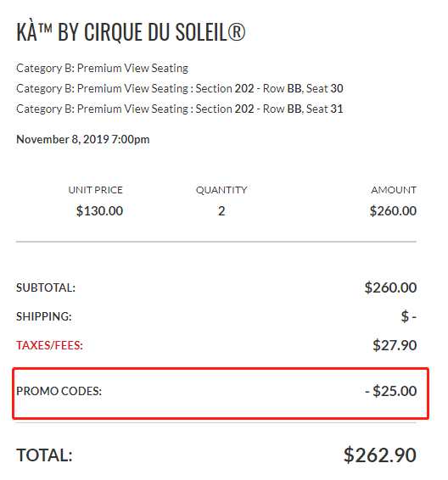Click the red TAXES/FEES link

(x=49, y=345)
